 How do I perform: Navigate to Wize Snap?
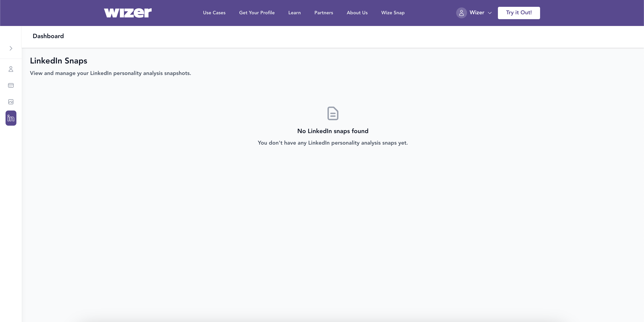[392, 13]
